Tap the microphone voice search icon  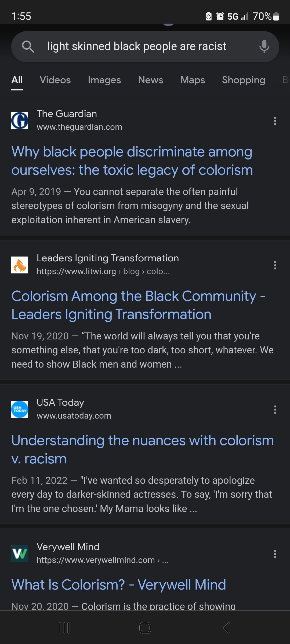coord(264,46)
